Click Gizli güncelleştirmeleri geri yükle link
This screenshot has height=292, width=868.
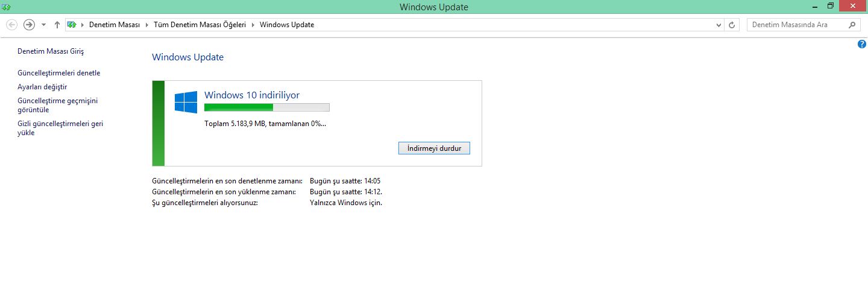point(60,129)
